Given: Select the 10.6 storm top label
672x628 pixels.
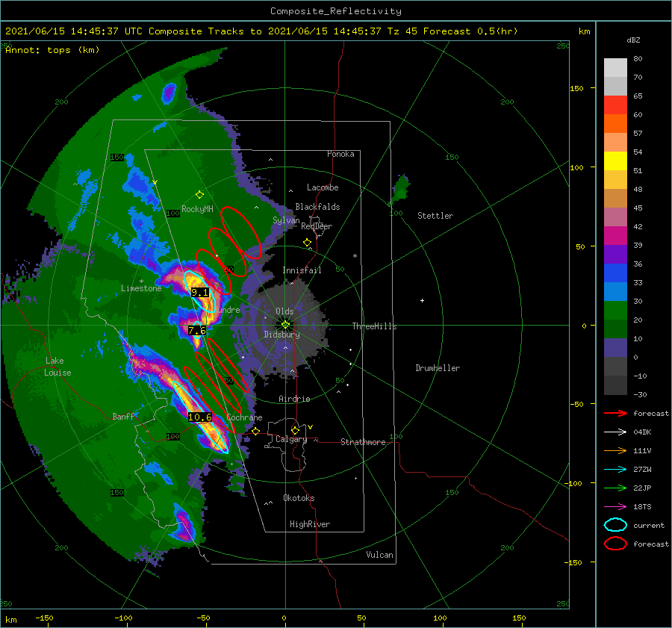Looking at the screenshot, I should tap(199, 417).
